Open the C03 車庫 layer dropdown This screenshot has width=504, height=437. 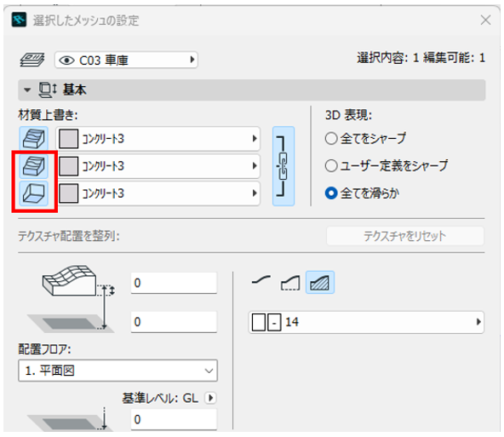click(126, 60)
